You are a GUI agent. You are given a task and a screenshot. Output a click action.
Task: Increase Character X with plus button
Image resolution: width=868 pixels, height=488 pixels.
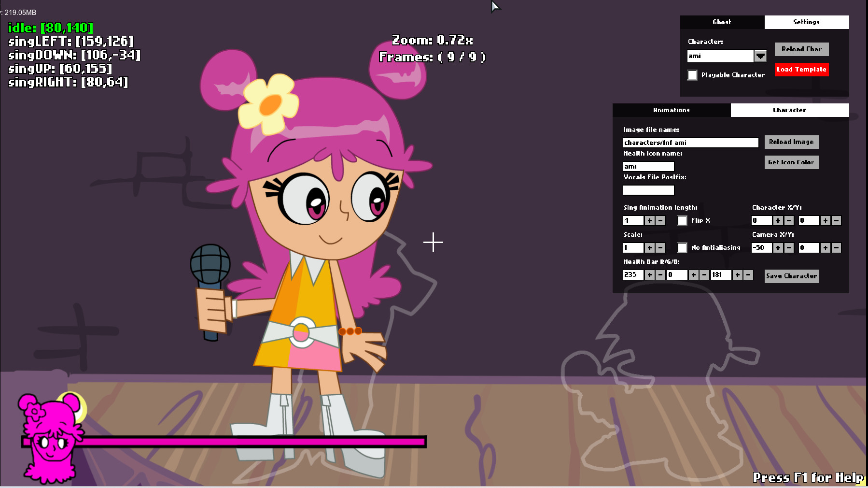(778, 221)
